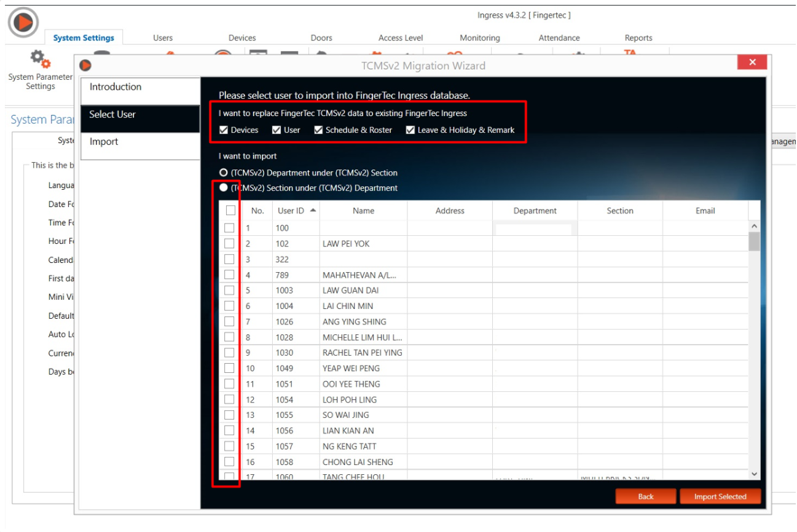The height and width of the screenshot is (532, 797).
Task: Click the Back button
Action: point(646,496)
